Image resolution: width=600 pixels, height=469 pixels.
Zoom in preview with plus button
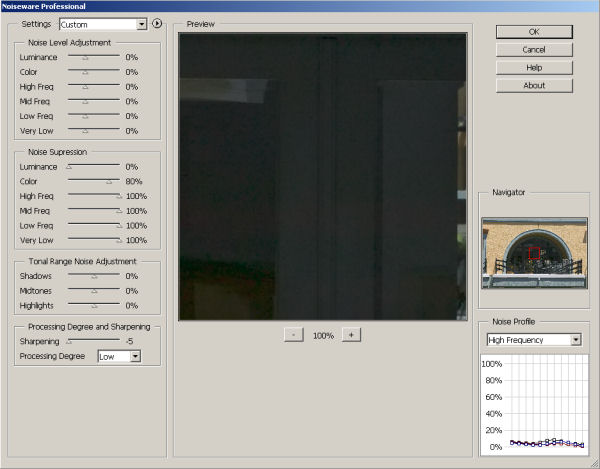click(x=351, y=335)
